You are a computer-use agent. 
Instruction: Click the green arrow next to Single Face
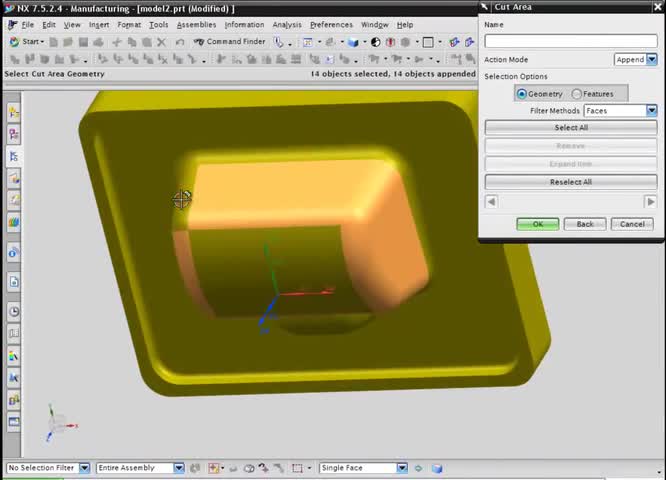point(418,468)
